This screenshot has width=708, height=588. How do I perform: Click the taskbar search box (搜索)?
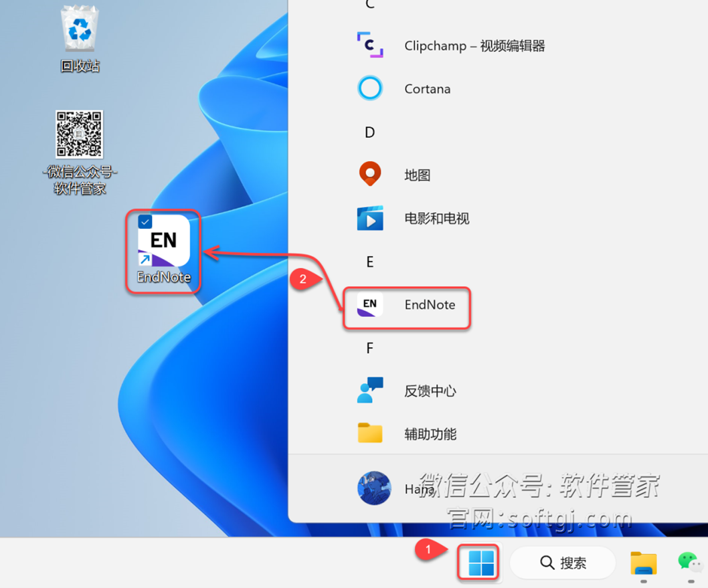click(563, 563)
